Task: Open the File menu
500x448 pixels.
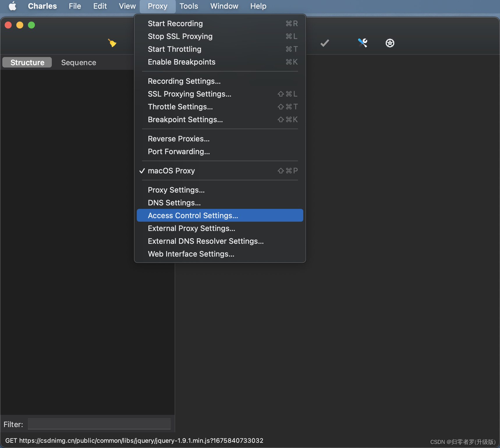Action: (x=75, y=6)
